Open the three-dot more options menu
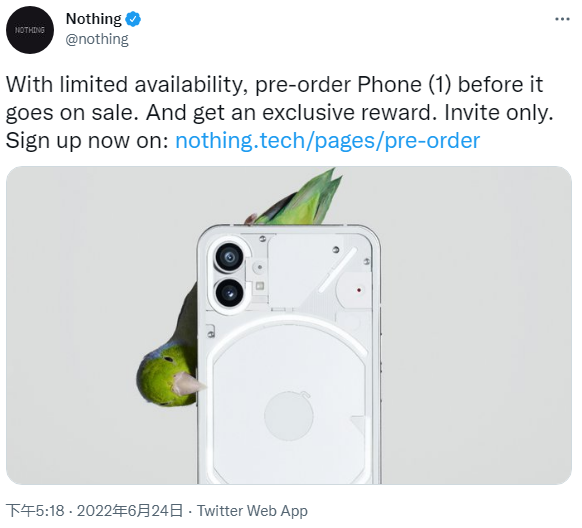582x528 pixels. (562, 19)
